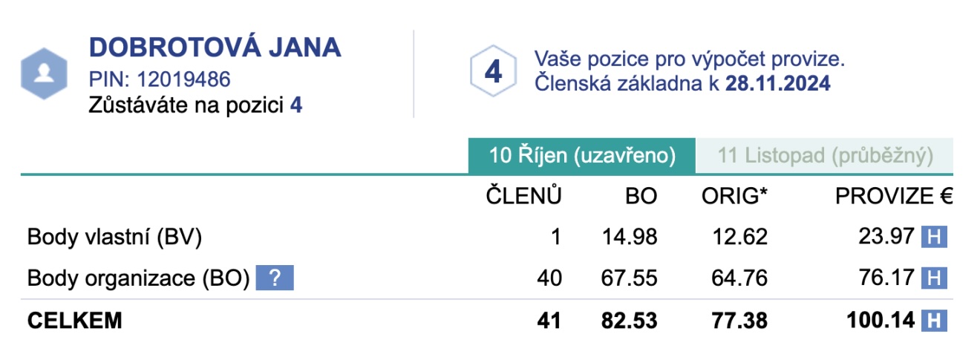
Task: Click the ČLENŮ column header
Action: 524,195
